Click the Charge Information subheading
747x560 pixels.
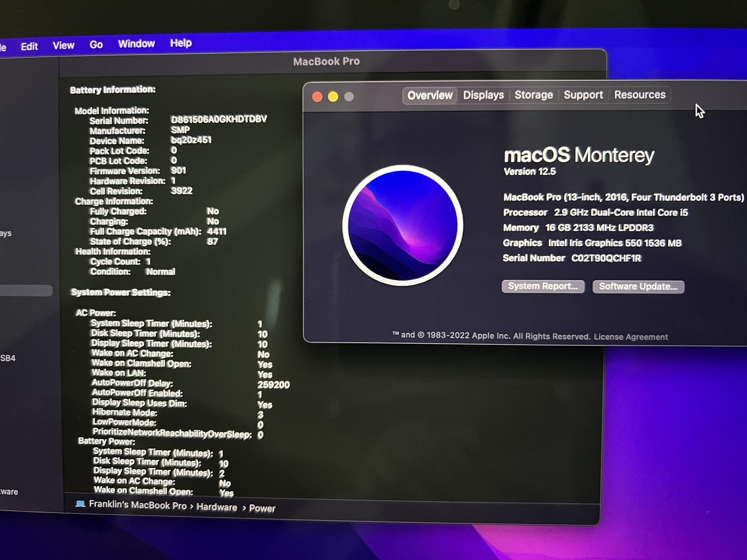pos(114,201)
